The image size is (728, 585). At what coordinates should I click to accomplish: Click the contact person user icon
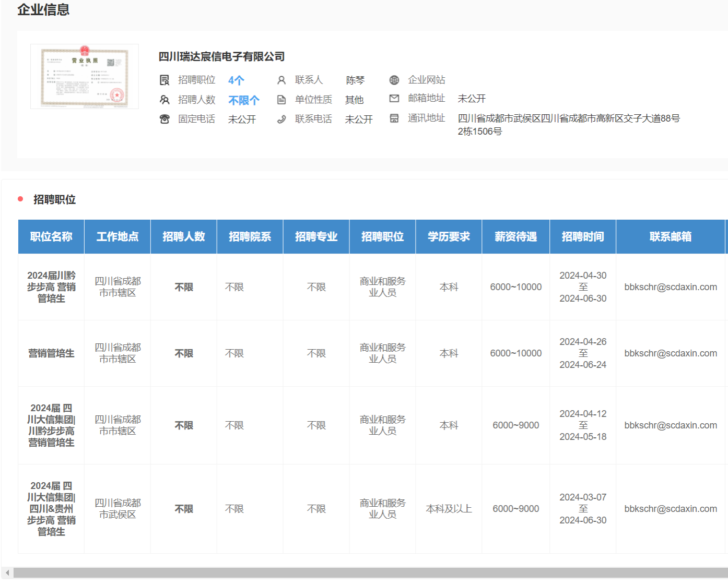[x=281, y=80]
